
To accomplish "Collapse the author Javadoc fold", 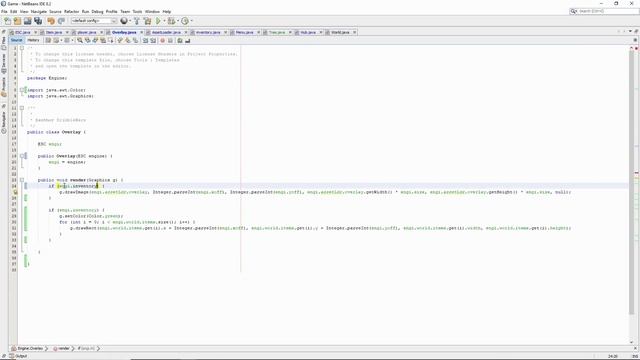I will [x=22, y=108].
